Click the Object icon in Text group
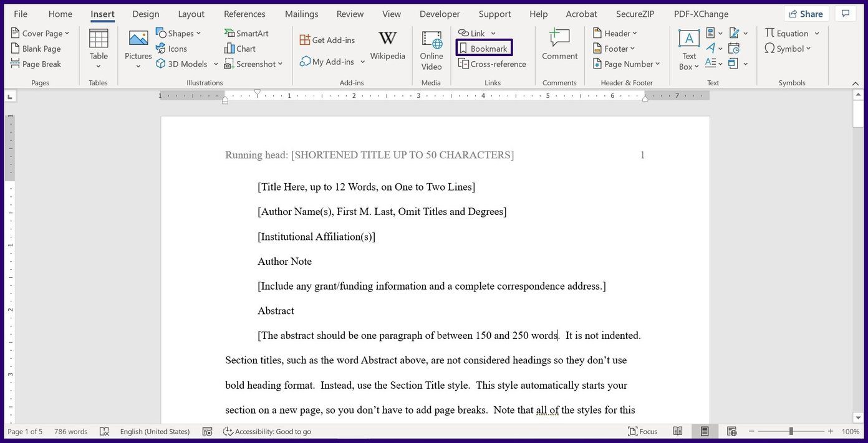 coord(733,63)
